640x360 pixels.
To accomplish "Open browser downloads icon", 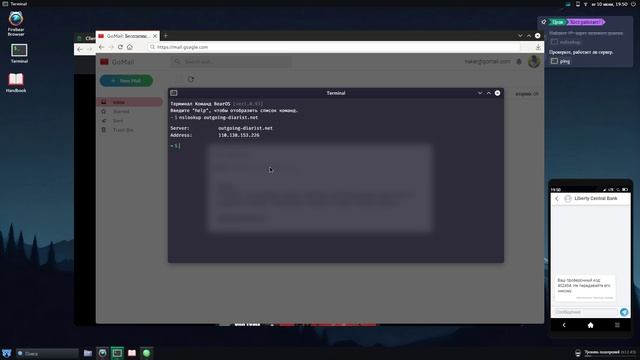I will tap(538, 47).
